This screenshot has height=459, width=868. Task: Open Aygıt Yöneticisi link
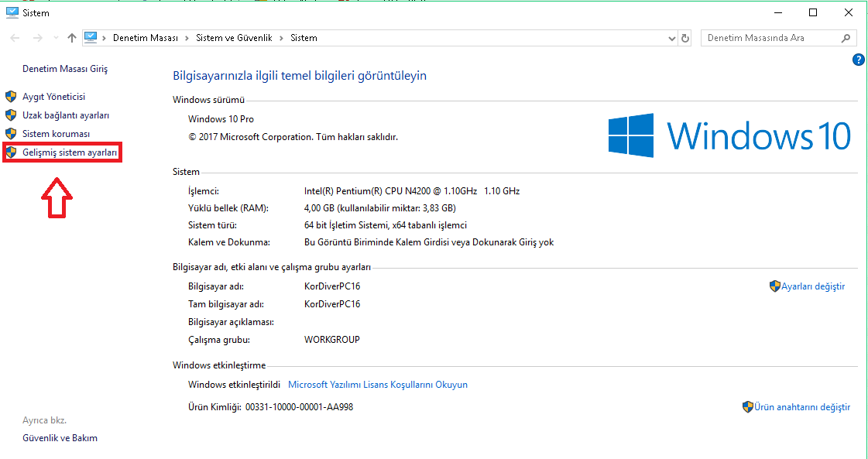(53, 97)
